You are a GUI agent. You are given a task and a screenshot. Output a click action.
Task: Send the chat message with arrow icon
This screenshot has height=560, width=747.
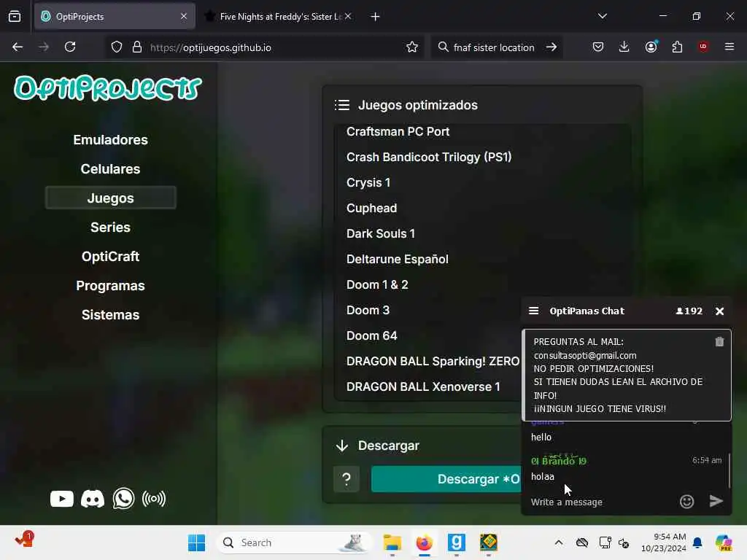(x=716, y=501)
